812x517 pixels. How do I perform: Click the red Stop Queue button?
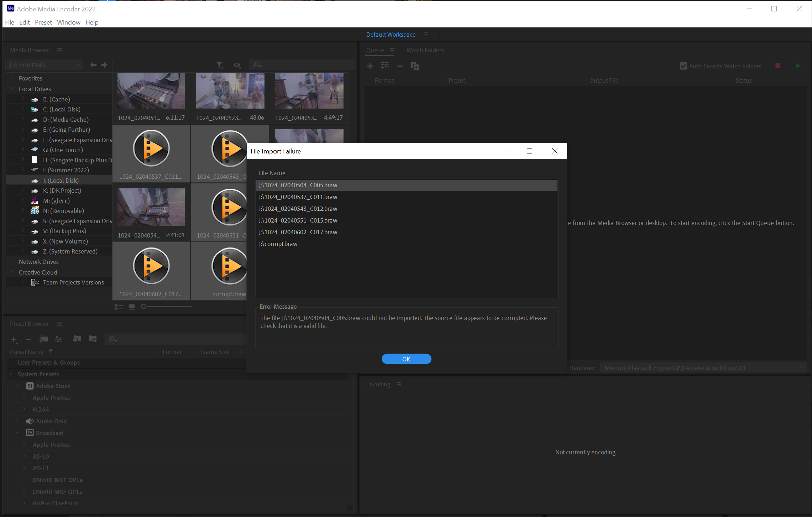778,66
